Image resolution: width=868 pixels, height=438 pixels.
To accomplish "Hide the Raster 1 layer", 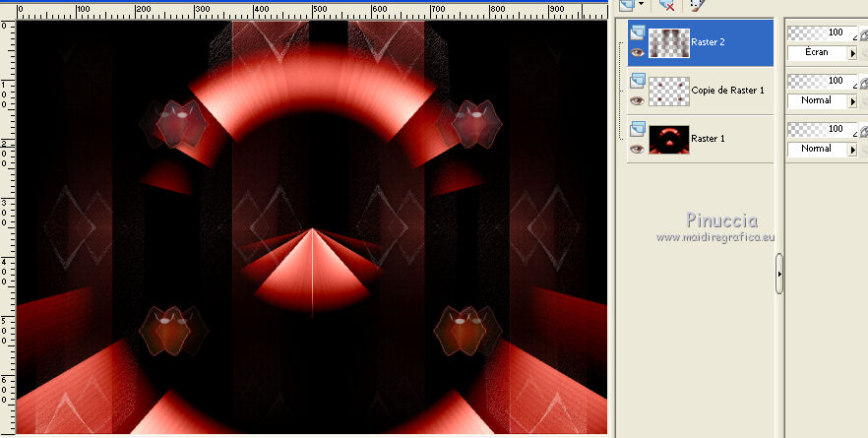I will tap(637, 149).
